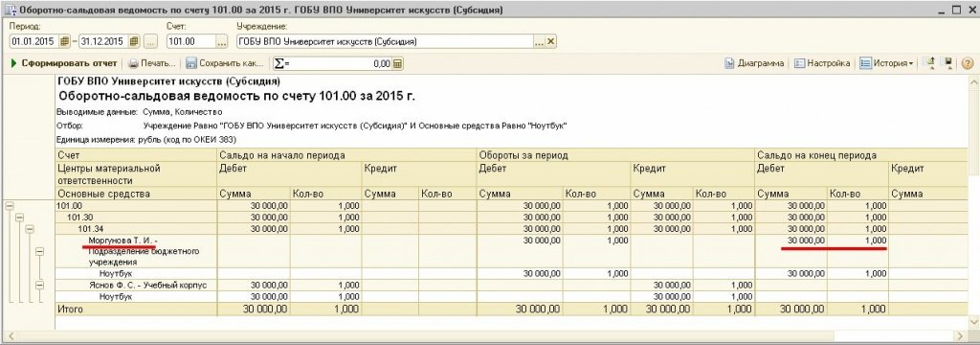Click Основные средства column header

tap(103, 195)
